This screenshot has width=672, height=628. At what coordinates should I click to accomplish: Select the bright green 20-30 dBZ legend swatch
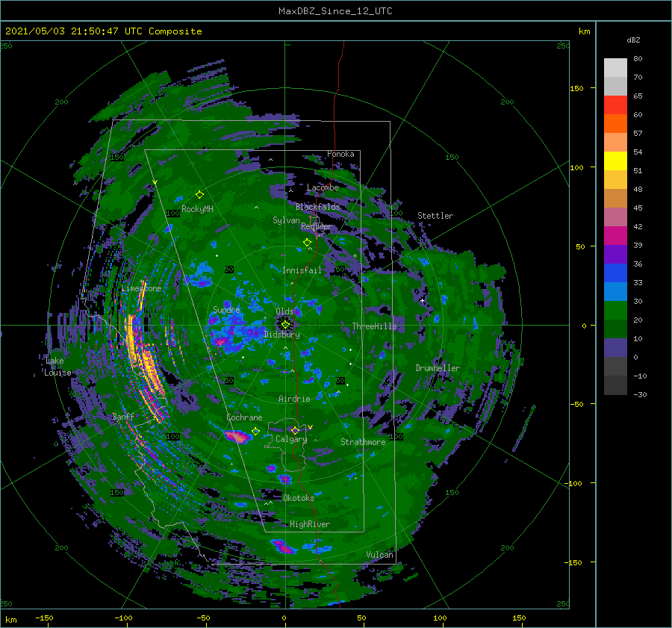[615, 310]
